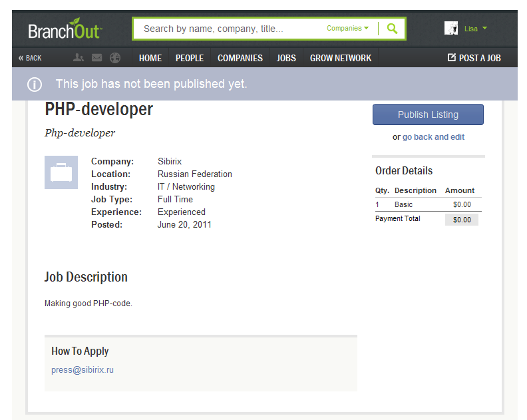Open the GROW NETWORK menu item

point(341,58)
